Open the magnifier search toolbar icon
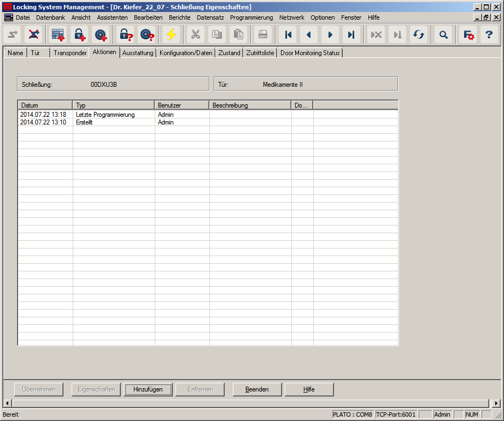504x421 pixels. 443,35
